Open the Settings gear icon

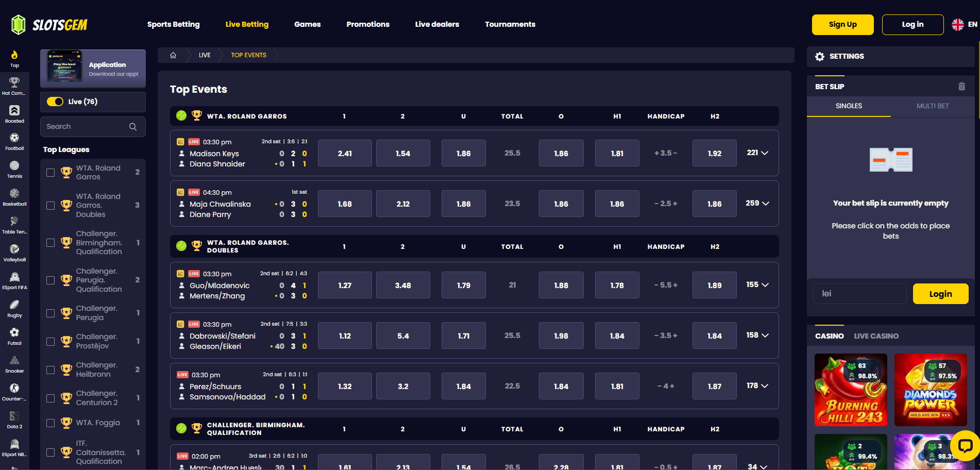point(820,57)
